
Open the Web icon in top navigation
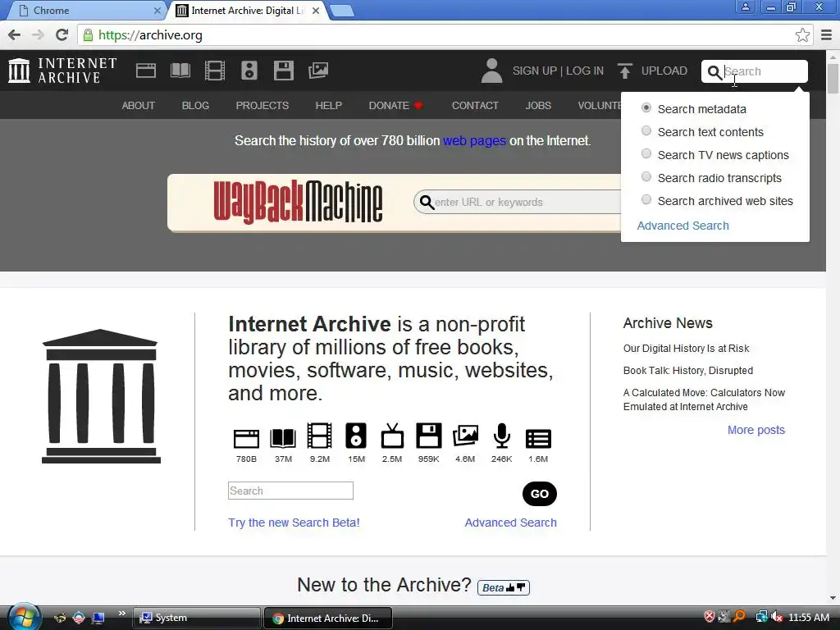click(x=146, y=71)
